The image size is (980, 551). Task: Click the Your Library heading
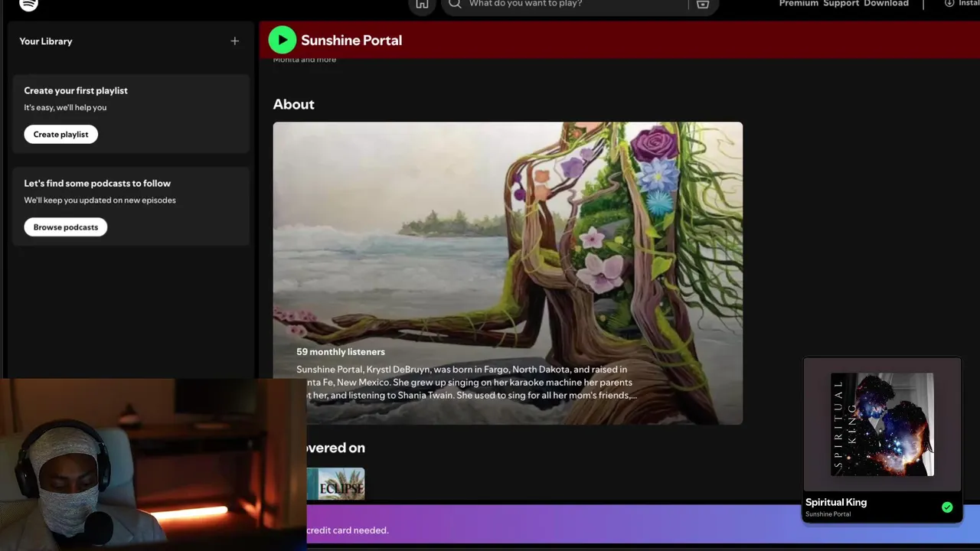pos(46,41)
